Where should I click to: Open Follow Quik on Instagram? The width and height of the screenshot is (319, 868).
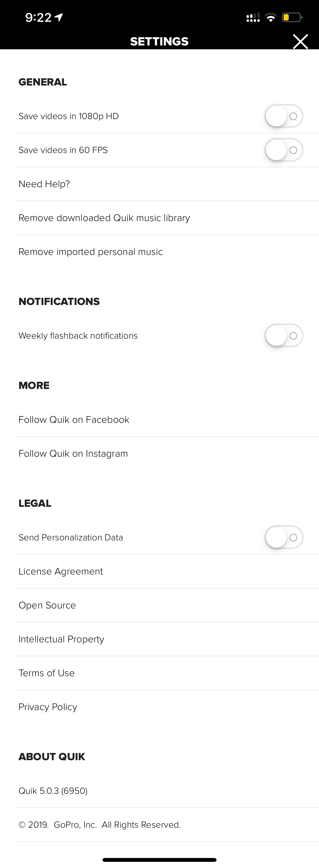tap(167, 454)
